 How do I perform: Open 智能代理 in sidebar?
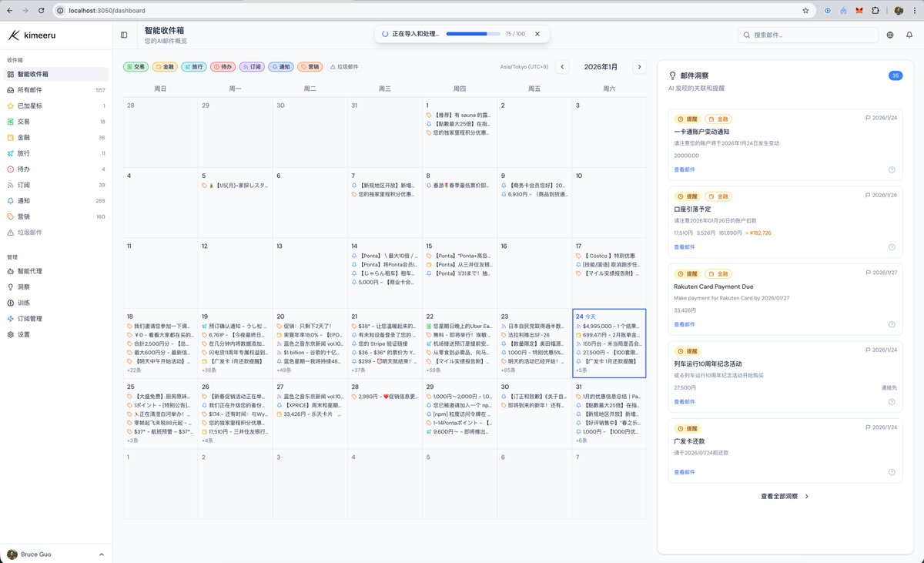[55, 271]
